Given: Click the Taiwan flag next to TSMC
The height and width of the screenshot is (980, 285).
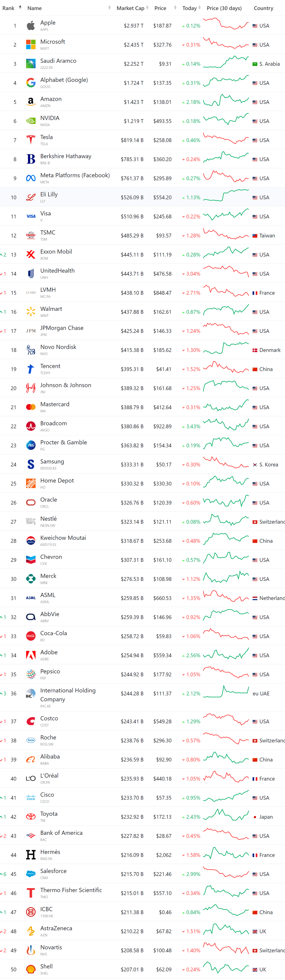Looking at the screenshot, I should [x=255, y=236].
